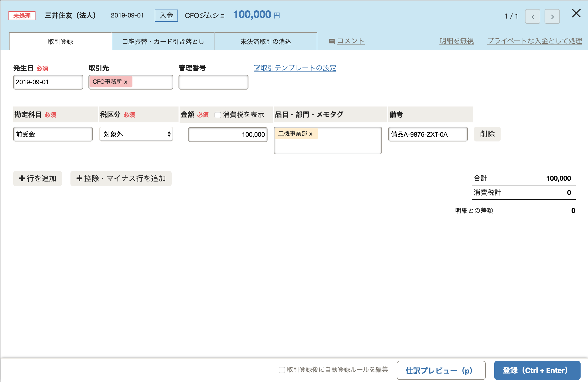This screenshot has height=382, width=588.
Task: Click the 備考 field with 備品A-9876-ZXT-0A
Action: pos(428,134)
